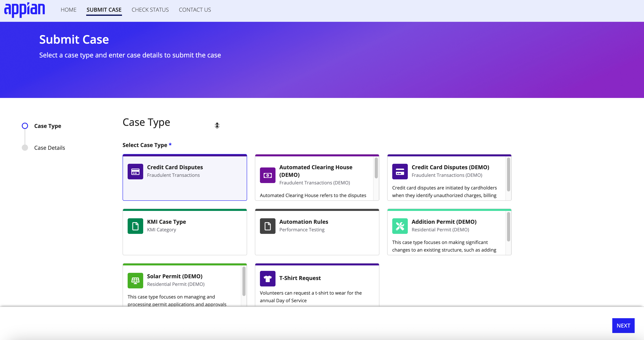Click the Solar Permit panel icon

pyautogui.click(x=135, y=281)
